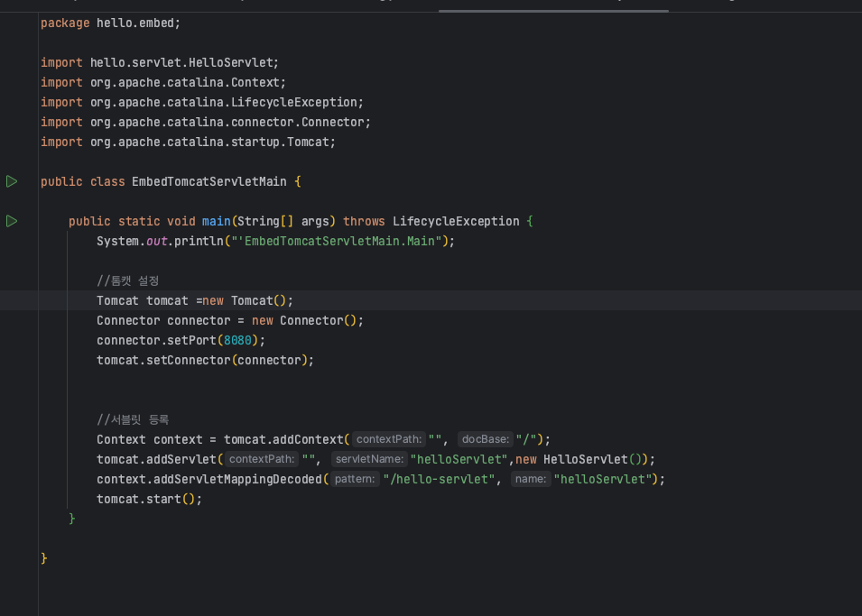
Task: Click the docBase inlay hint
Action: [486, 439]
